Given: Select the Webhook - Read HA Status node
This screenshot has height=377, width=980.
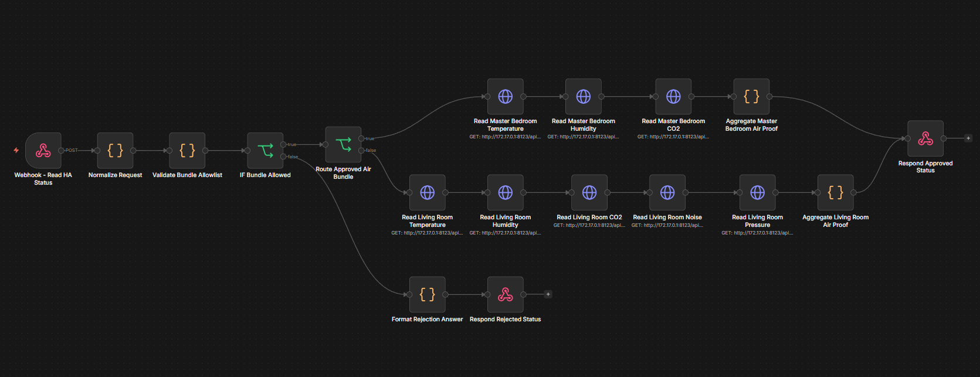Looking at the screenshot, I should 43,151.
